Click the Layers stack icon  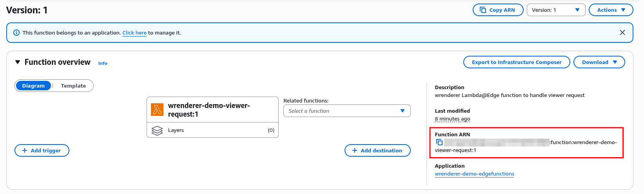(x=157, y=130)
